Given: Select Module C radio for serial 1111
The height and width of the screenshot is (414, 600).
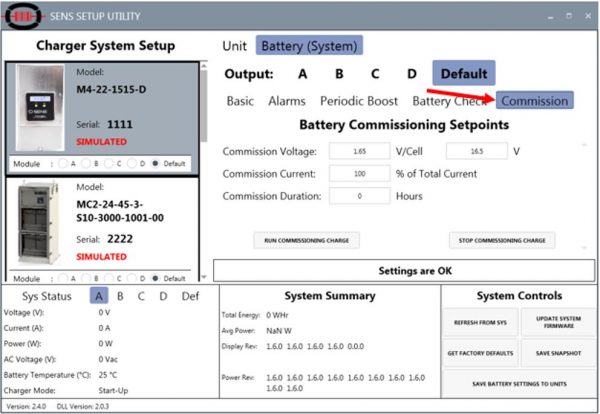Looking at the screenshot, I should (x=109, y=164).
